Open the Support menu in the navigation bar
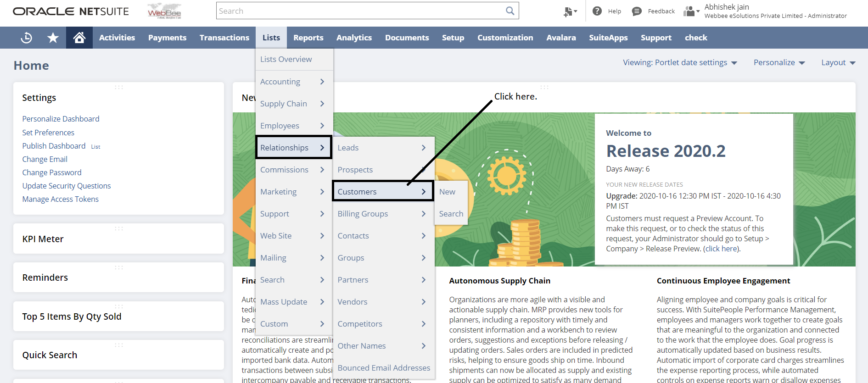 tap(656, 38)
